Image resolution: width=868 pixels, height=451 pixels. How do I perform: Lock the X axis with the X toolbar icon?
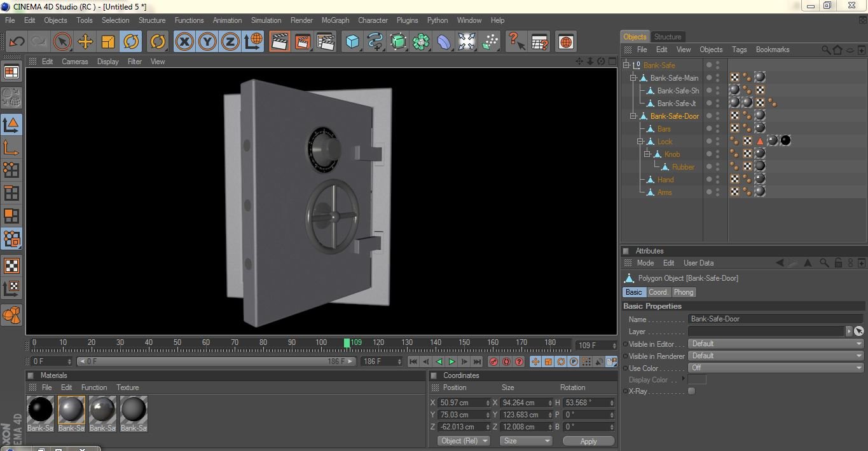click(184, 41)
